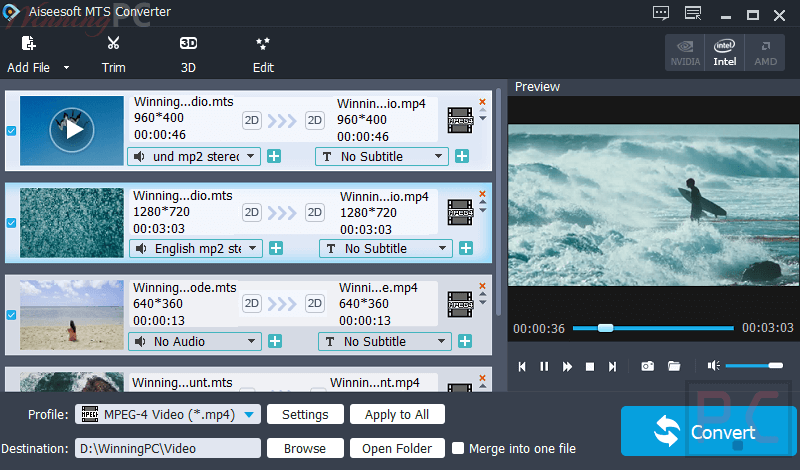Pause the preview playback
The image size is (800, 470).
click(x=544, y=366)
